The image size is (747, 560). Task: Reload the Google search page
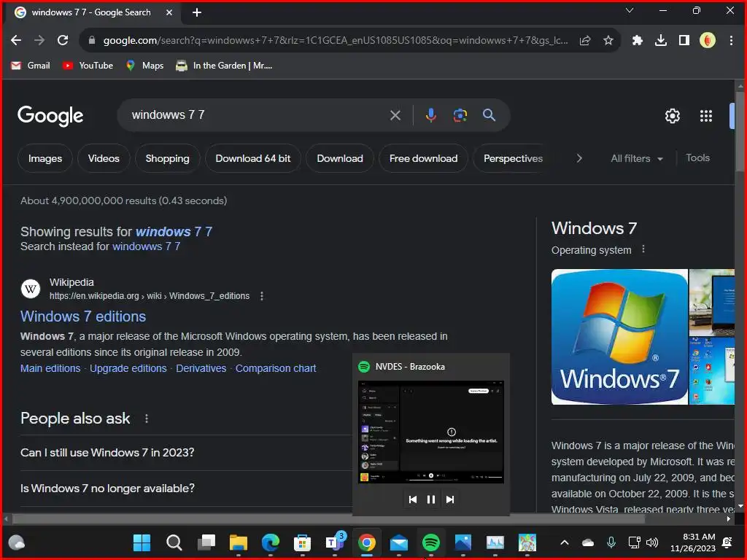click(x=63, y=41)
